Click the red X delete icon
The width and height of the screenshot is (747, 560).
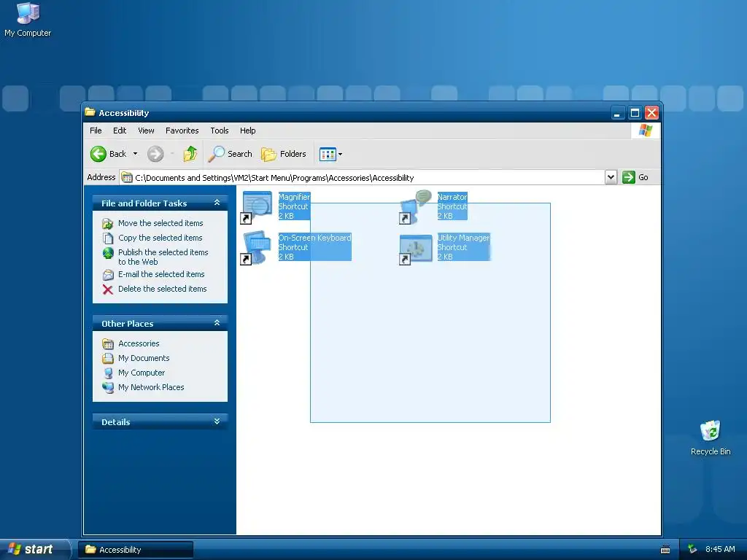(108, 289)
